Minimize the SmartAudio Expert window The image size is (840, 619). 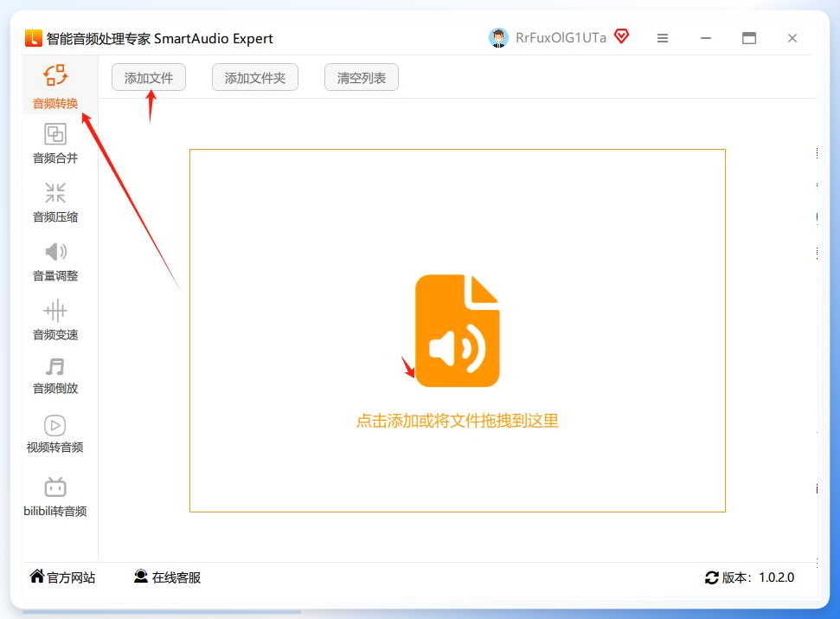tap(706, 38)
